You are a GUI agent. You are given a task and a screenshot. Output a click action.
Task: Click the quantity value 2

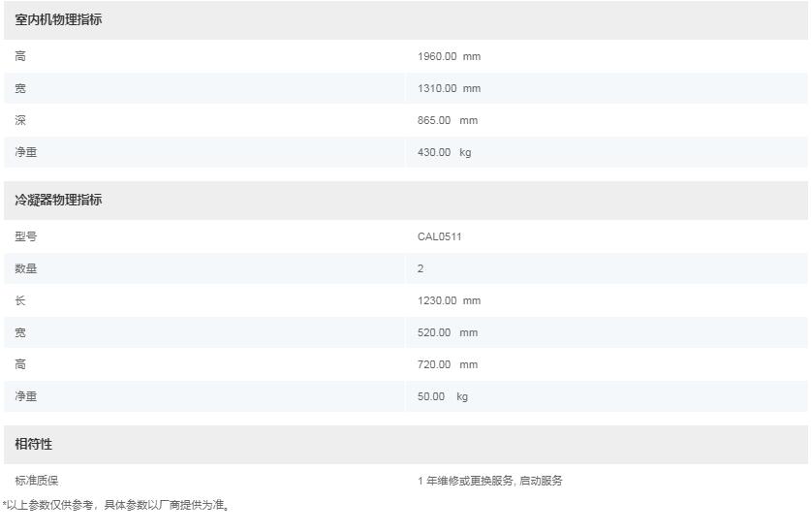tap(421, 268)
